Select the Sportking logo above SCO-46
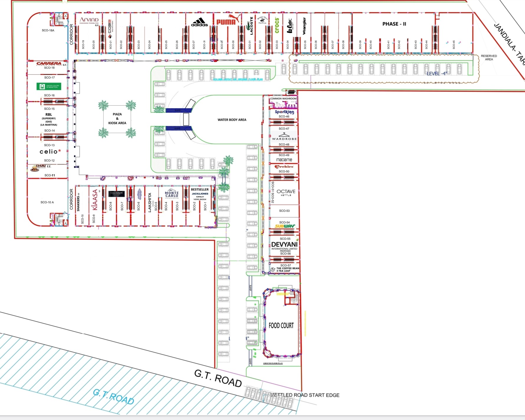The width and height of the screenshot is (525, 420). 284,112
